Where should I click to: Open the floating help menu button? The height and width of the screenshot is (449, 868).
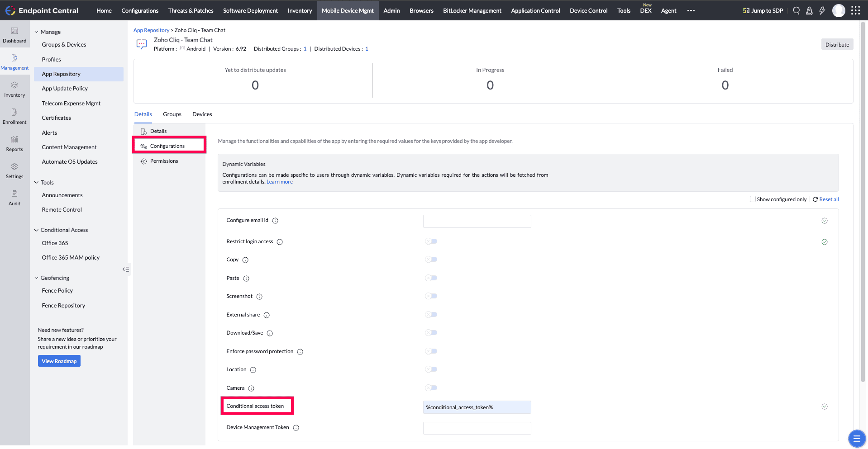(856, 438)
